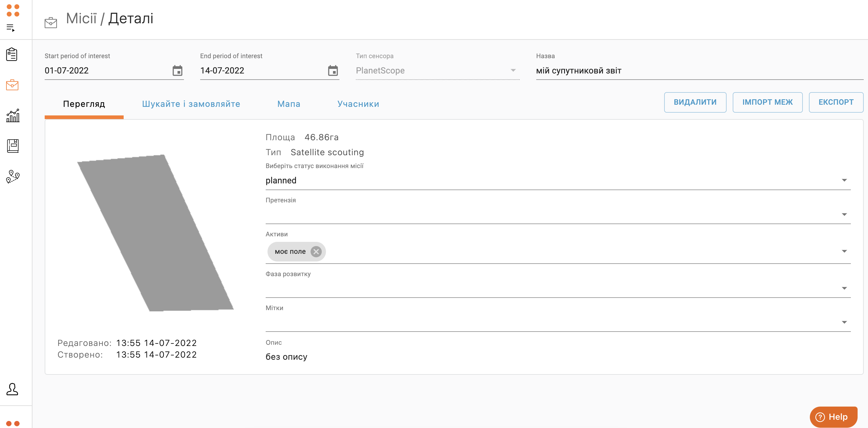Switch to the Мапа tab
The width and height of the screenshot is (868, 428).
click(288, 104)
